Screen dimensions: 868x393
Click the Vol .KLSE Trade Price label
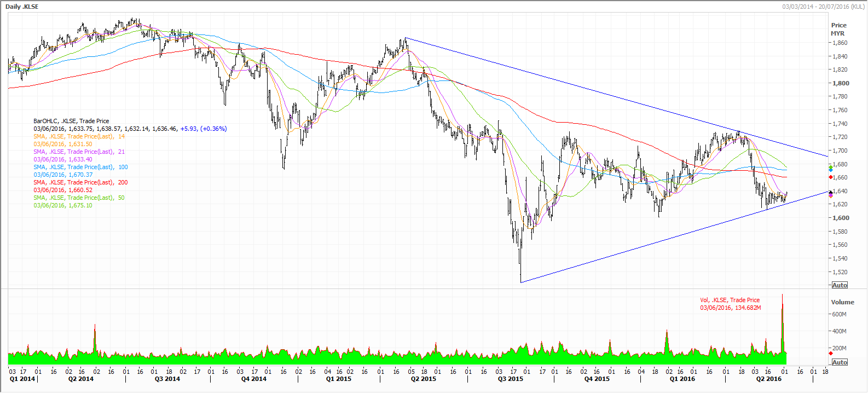730,300
